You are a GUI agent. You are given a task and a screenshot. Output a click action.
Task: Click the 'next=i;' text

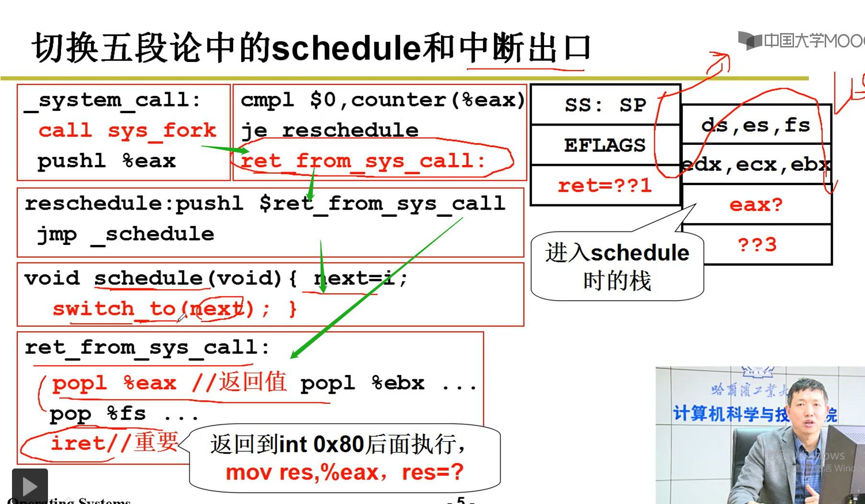(x=361, y=279)
